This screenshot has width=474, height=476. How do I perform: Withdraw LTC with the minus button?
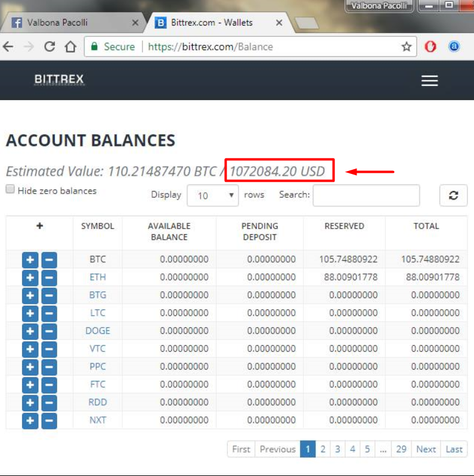(x=49, y=313)
